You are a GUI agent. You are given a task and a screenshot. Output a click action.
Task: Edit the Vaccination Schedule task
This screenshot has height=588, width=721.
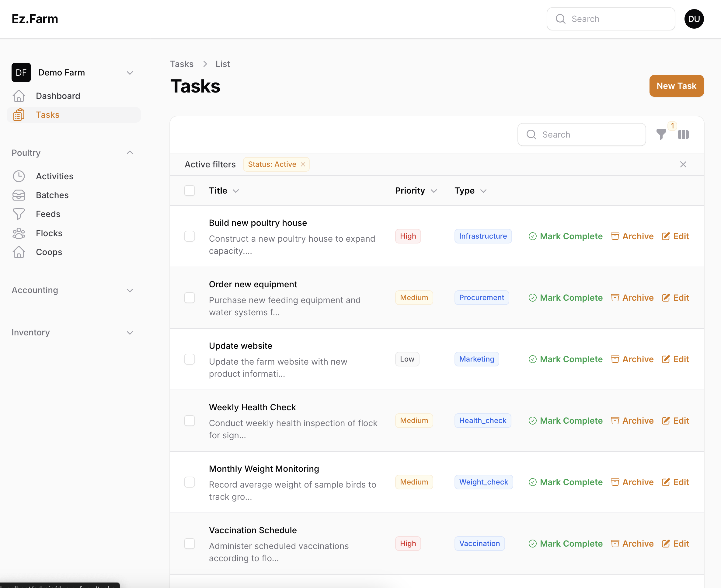(675, 544)
